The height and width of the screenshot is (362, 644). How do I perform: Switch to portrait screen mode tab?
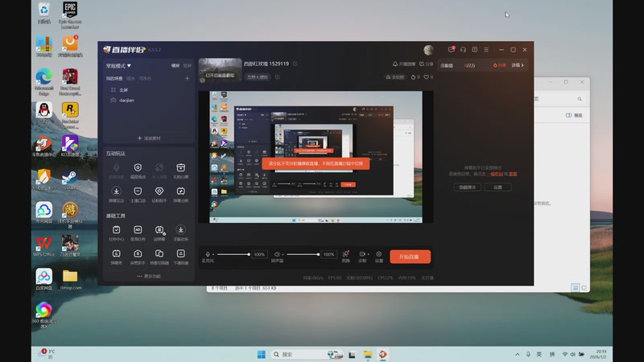188,66
